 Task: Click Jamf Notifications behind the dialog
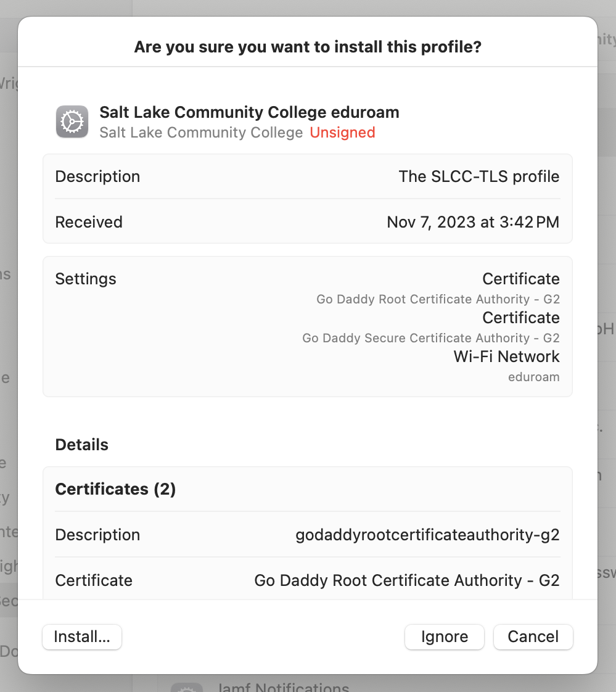pos(284,686)
